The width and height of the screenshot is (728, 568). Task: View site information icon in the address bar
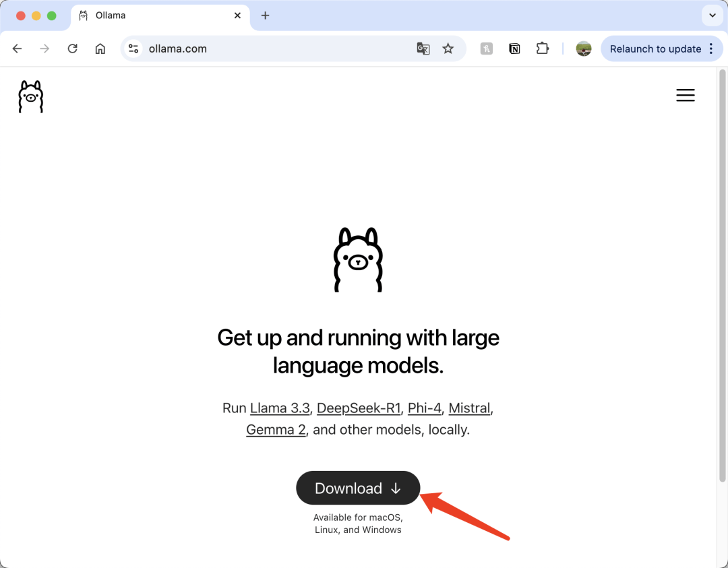[133, 49]
